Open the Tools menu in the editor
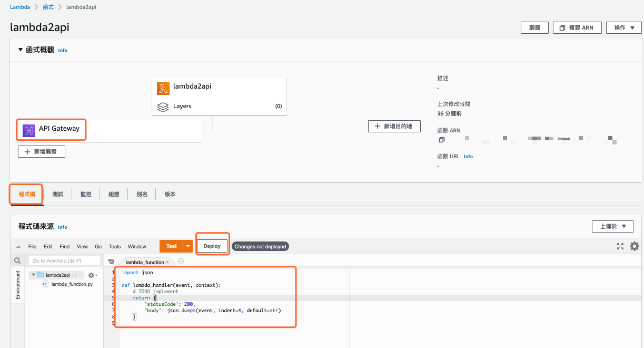Screen dimensions: 644x348 click(x=115, y=246)
